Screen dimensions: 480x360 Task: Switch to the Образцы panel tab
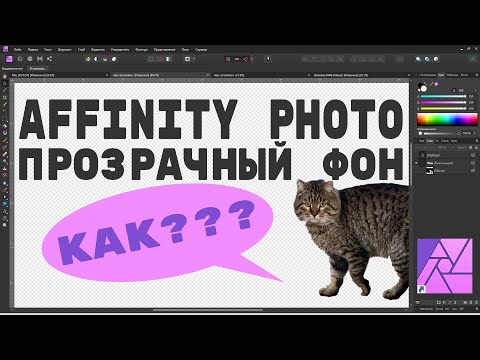pyautogui.click(x=452, y=75)
